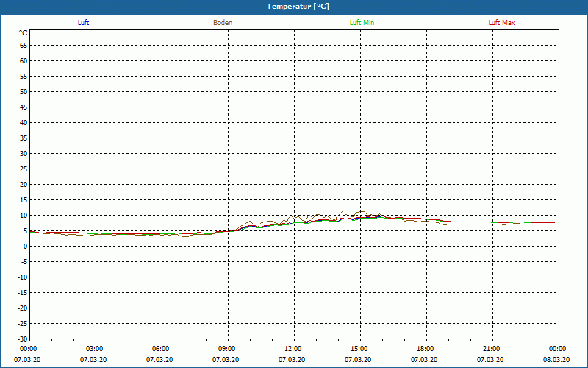
Task: Click the Luft legend label
Action: (x=83, y=23)
